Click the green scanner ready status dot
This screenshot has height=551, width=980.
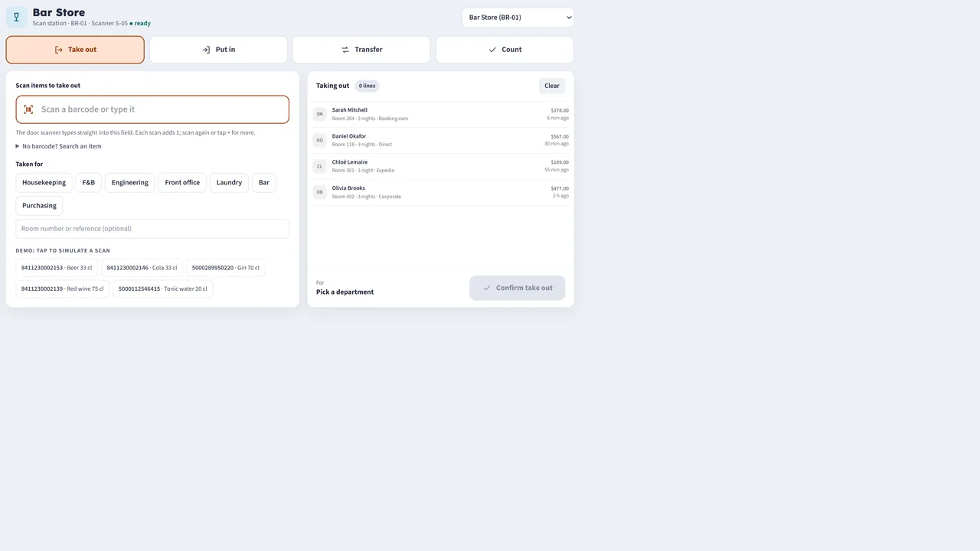pos(131,24)
